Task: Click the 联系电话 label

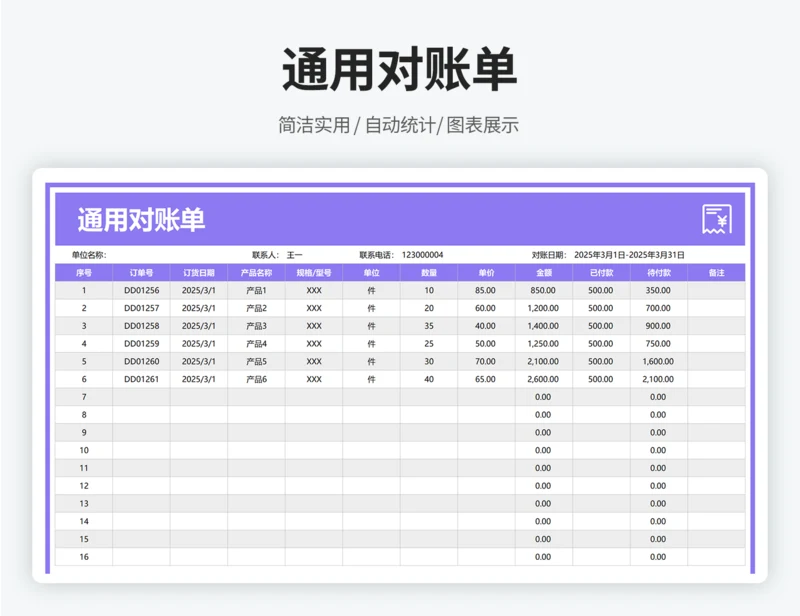Action: 377,255
